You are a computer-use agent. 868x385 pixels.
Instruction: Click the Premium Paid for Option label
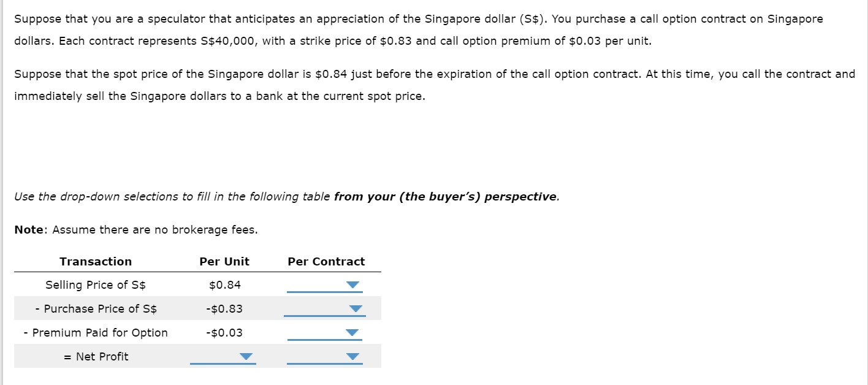pyautogui.click(x=96, y=333)
